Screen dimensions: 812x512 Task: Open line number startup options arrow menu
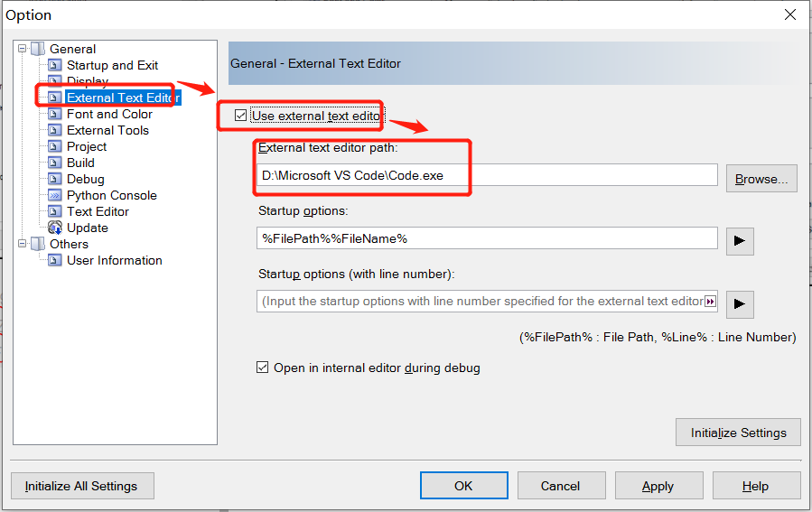tap(740, 304)
